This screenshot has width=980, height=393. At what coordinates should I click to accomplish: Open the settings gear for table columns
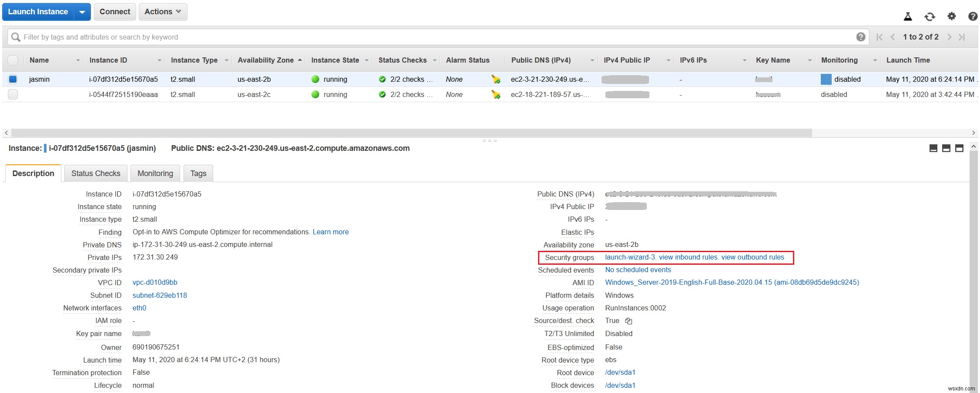pyautogui.click(x=952, y=16)
